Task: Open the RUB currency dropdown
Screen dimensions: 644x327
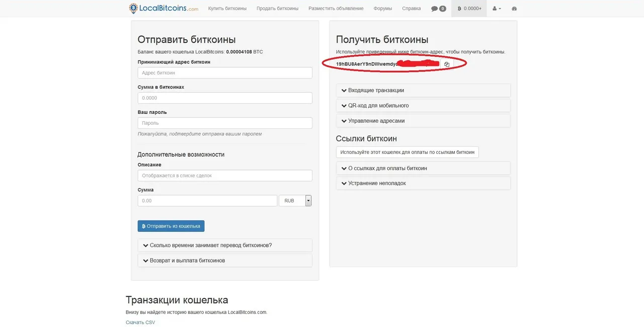Action: [308, 201]
